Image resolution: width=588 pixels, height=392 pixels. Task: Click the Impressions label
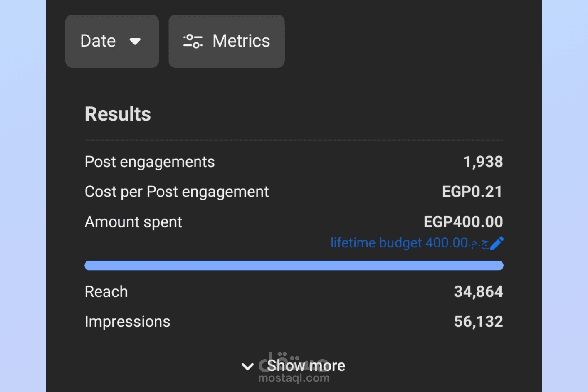coord(127,322)
